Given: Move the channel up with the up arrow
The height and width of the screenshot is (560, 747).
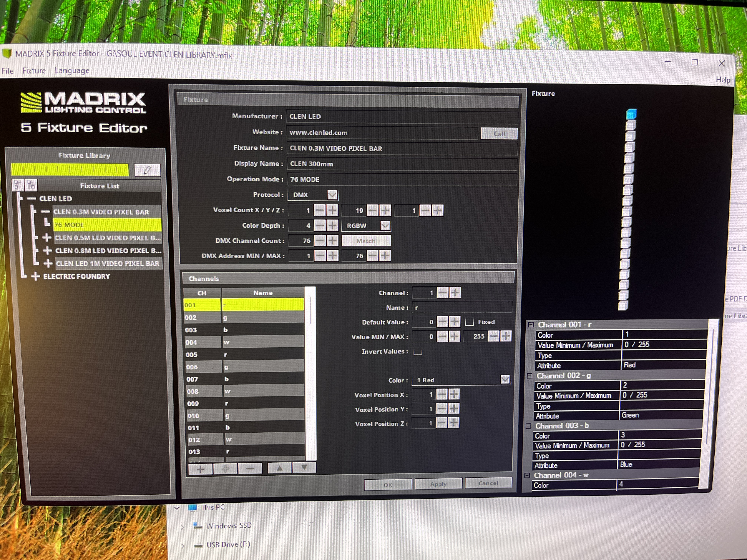Looking at the screenshot, I should 279,468.
